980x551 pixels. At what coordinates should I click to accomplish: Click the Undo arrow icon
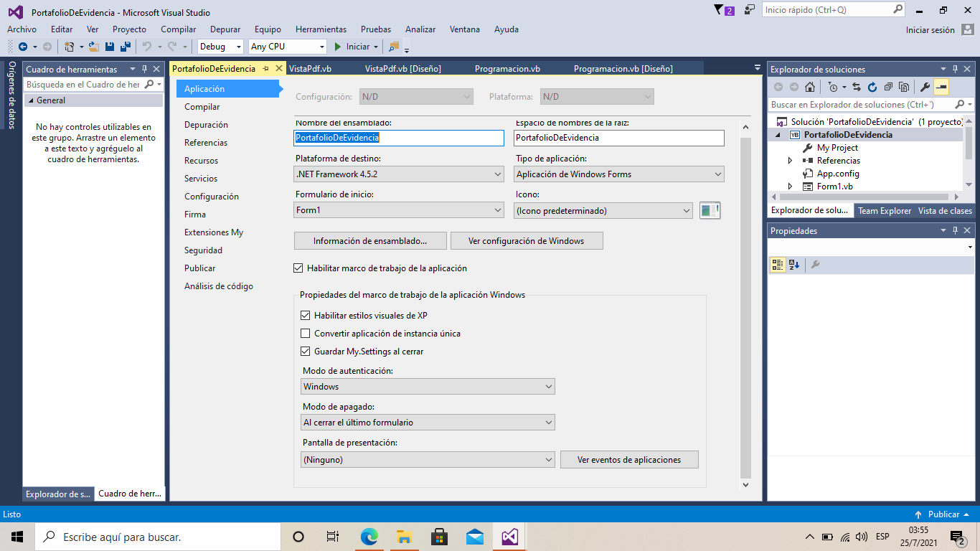[x=147, y=47]
